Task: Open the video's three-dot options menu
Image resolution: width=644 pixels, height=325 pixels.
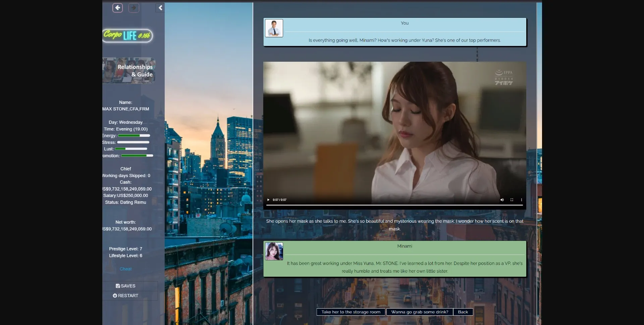Action: click(521, 200)
